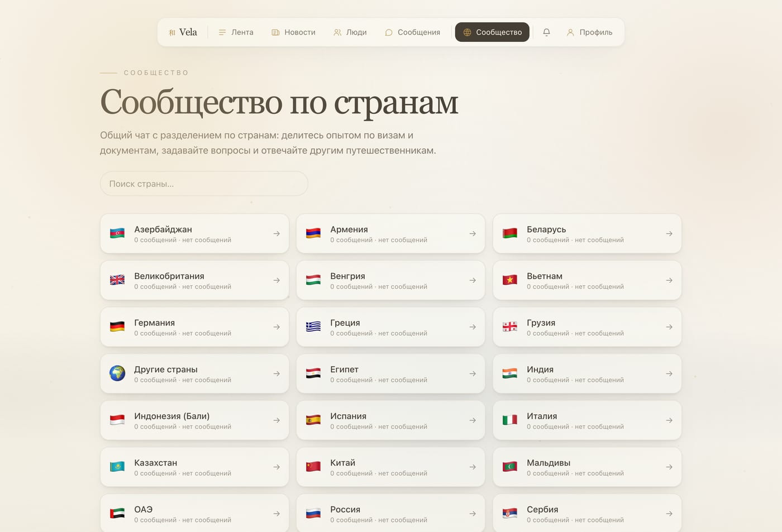The height and width of the screenshot is (532, 782).
Task: Open the Индонезия (Бали) community
Action: point(194,420)
